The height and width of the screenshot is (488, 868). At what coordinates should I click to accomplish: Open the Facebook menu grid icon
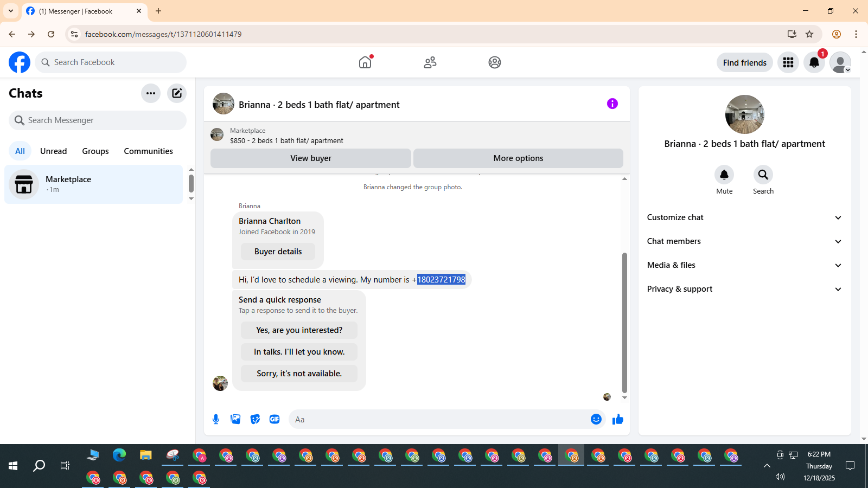[x=788, y=62]
